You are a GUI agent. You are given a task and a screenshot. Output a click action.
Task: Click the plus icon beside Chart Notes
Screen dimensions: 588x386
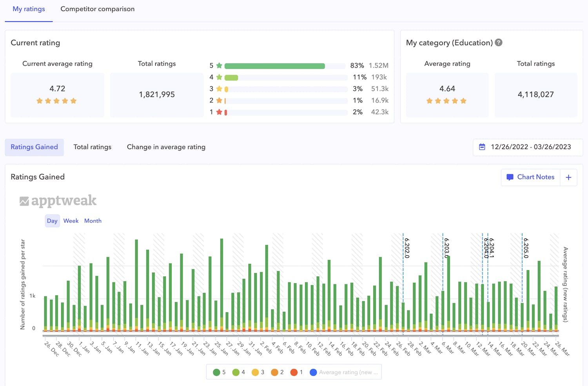[568, 177]
